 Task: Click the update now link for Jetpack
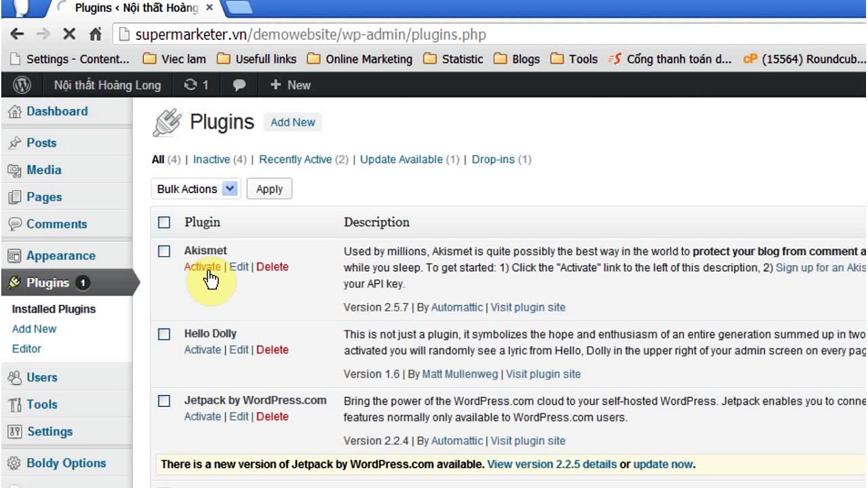click(663, 464)
